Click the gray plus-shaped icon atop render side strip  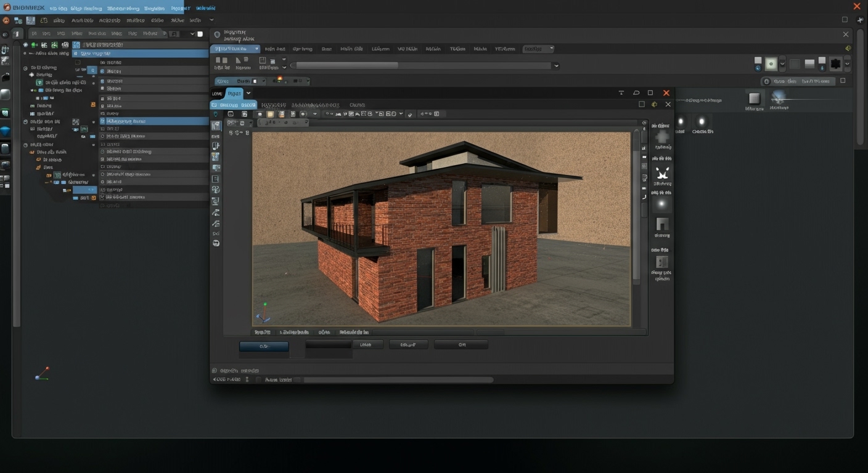pos(662,137)
